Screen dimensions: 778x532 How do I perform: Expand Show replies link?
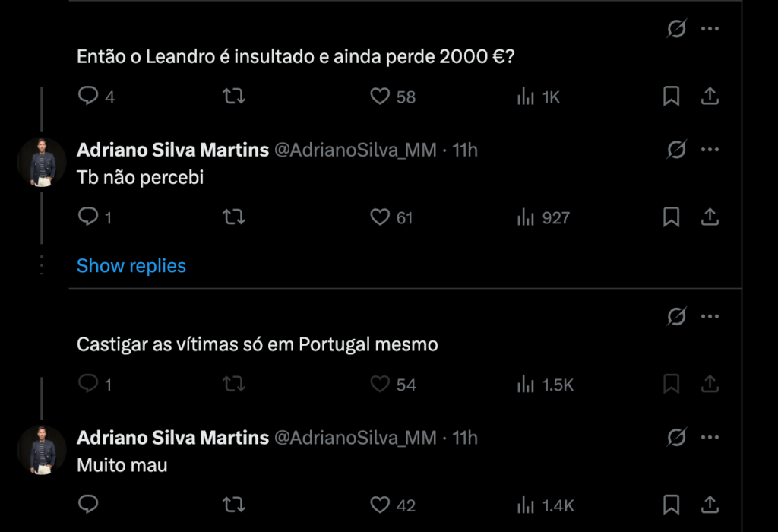pyautogui.click(x=131, y=265)
